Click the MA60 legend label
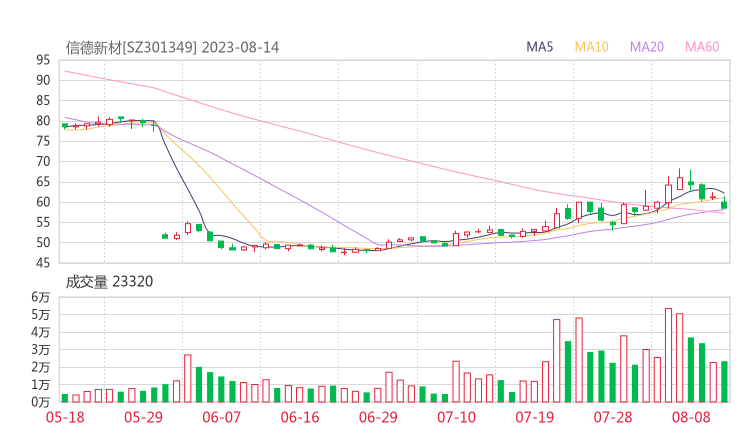This screenshot has width=740, height=440. coord(702,47)
